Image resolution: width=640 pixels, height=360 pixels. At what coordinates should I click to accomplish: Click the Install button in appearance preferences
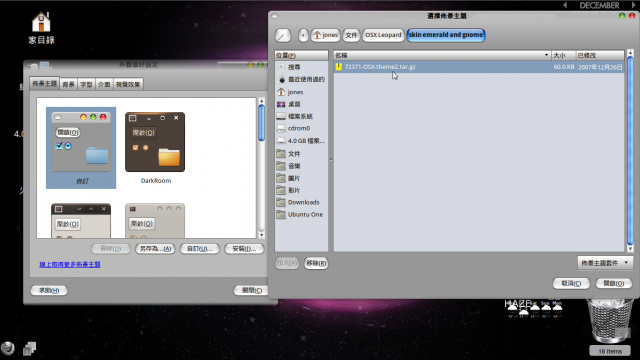tap(244, 249)
